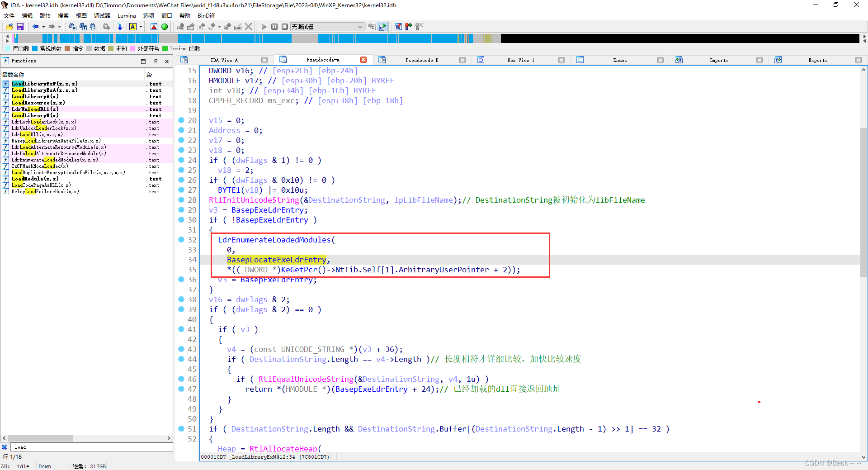The width and height of the screenshot is (868, 470).
Task: Open the forward-arrow history dropdown
Action: (59, 27)
